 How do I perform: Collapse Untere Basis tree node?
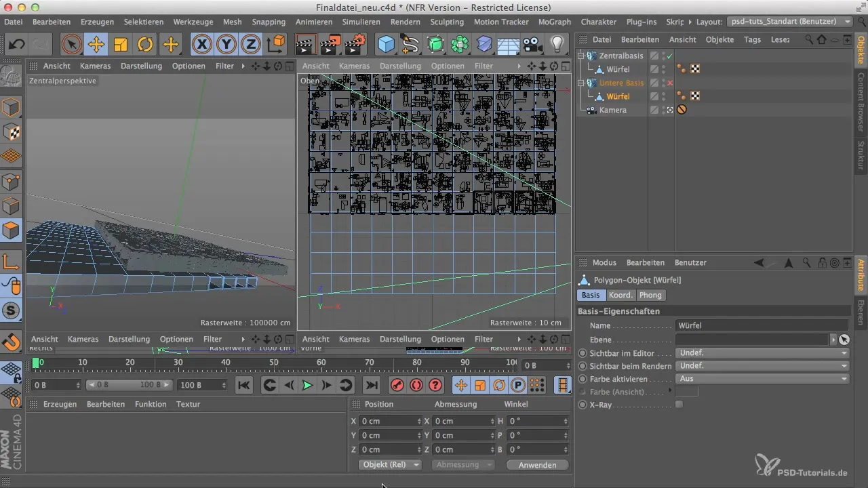tap(581, 83)
